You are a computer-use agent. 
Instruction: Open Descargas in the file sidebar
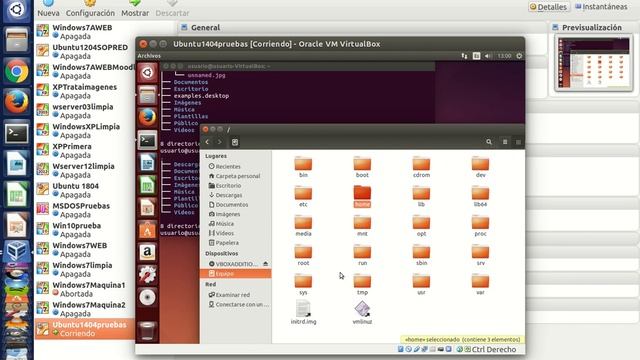click(x=225, y=195)
